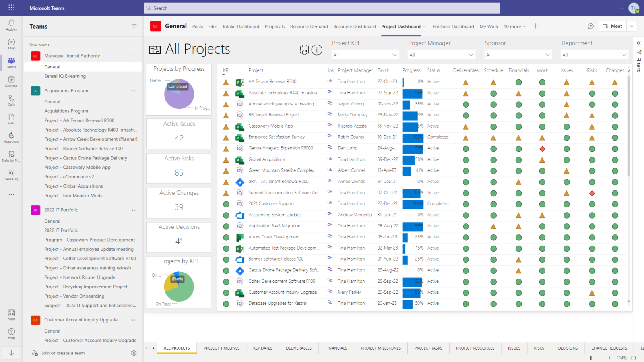Open the Calendar app icon
Viewport: 644px width, 362px height.
tap(11, 81)
